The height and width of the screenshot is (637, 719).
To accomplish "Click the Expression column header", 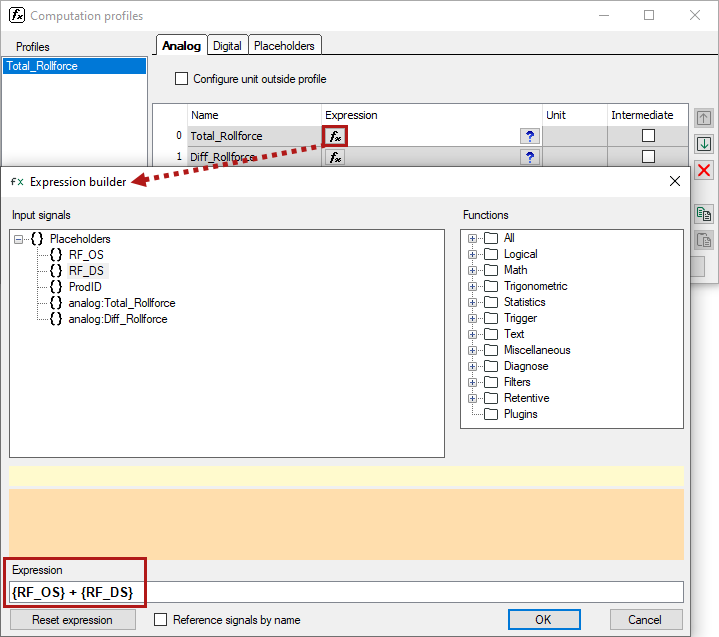I will 431,115.
